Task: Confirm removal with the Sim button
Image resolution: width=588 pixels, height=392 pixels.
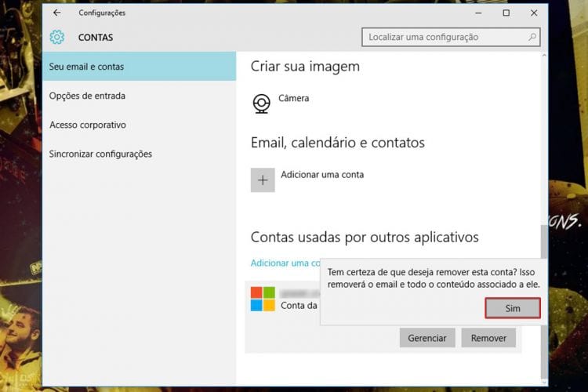Action: (x=513, y=308)
